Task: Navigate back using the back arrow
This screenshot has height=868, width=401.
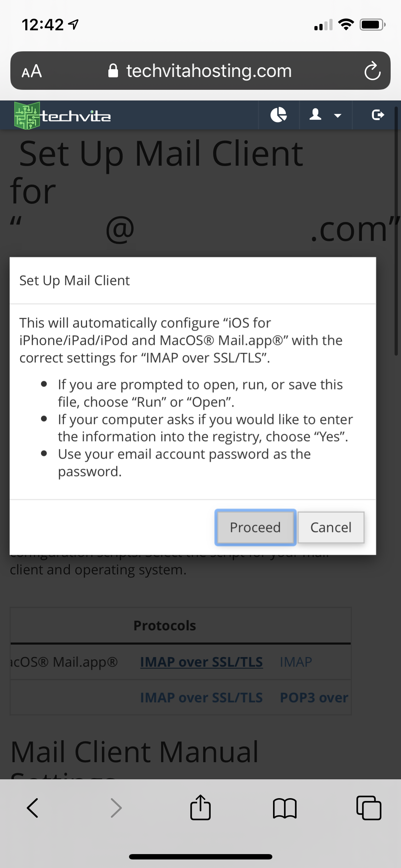Action: pyautogui.click(x=32, y=808)
